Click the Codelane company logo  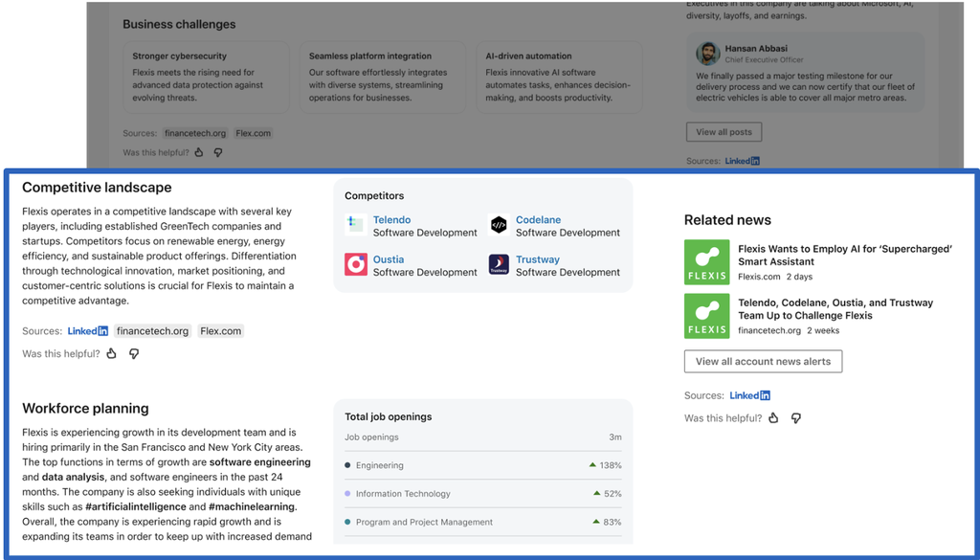pyautogui.click(x=498, y=225)
